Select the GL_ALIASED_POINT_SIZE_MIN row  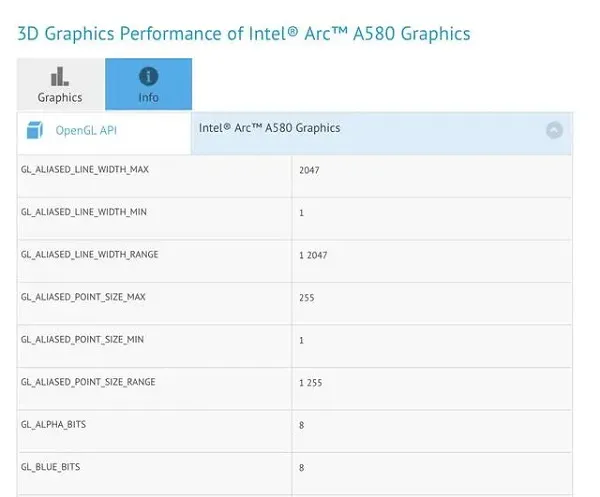294,346
